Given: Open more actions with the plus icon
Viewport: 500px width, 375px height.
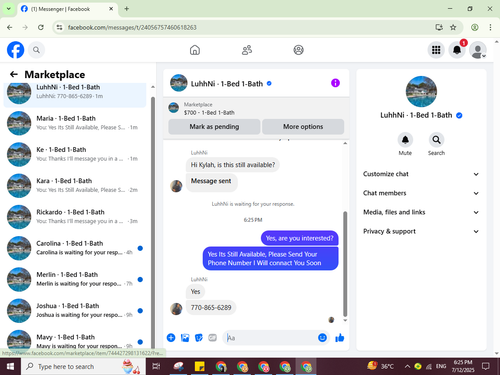Looking at the screenshot, I should point(171,338).
